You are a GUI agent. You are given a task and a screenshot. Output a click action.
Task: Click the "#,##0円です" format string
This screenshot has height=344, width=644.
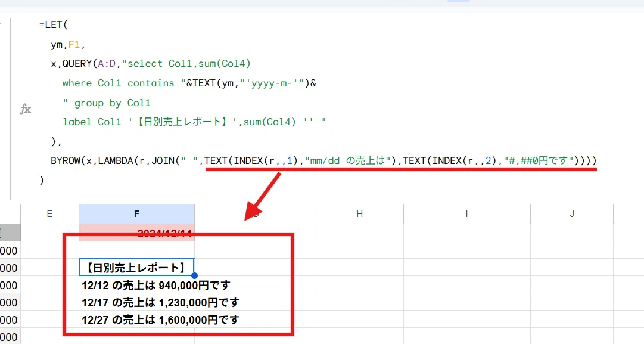539,161
